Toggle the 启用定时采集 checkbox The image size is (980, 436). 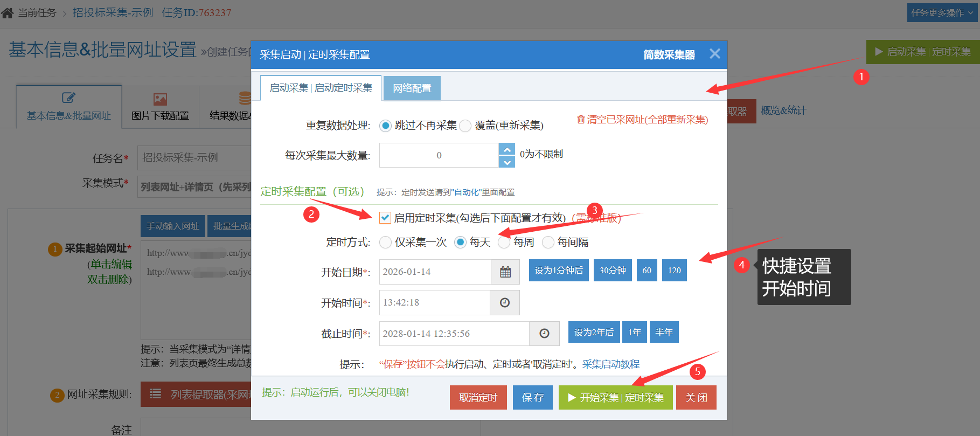pyautogui.click(x=385, y=218)
